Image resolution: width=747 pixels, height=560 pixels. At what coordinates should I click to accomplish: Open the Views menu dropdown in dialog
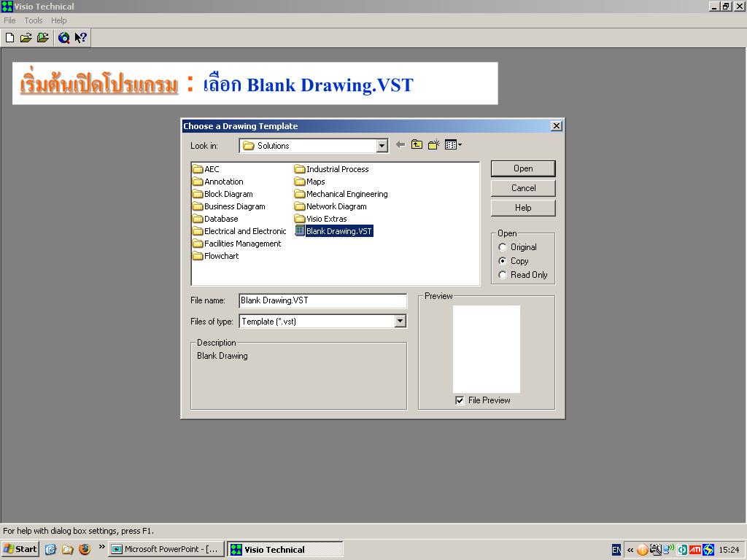[453, 145]
